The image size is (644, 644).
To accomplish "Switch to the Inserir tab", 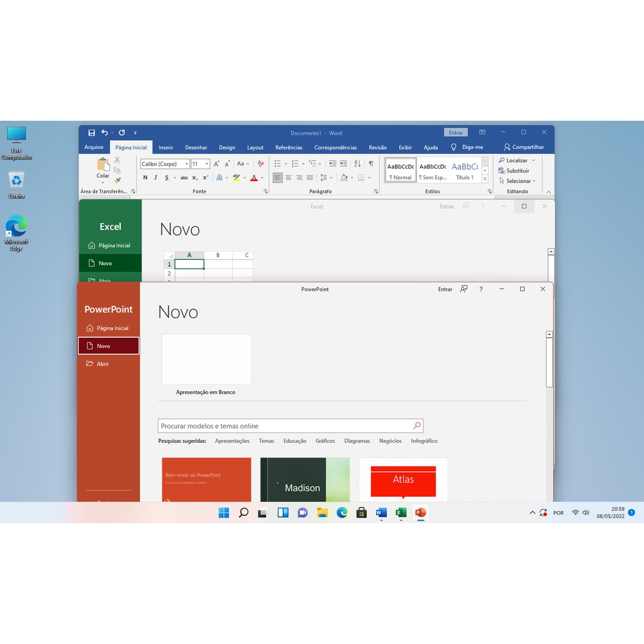I will [x=166, y=147].
